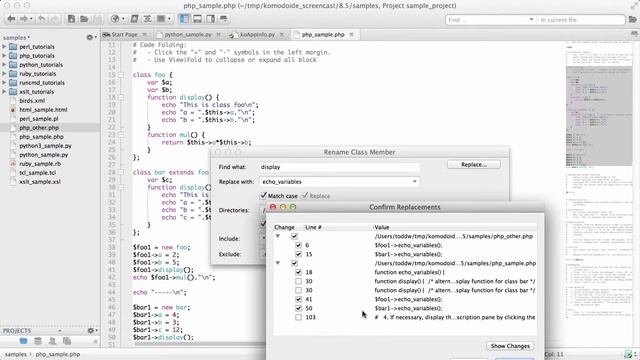Close the koAppInfo.py tab using its x

pos(282,35)
